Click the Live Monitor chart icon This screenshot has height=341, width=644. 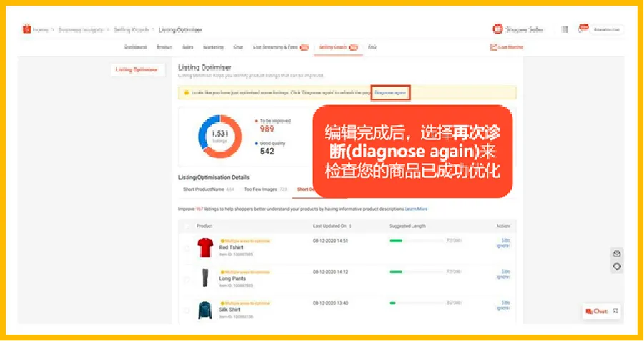[493, 47]
